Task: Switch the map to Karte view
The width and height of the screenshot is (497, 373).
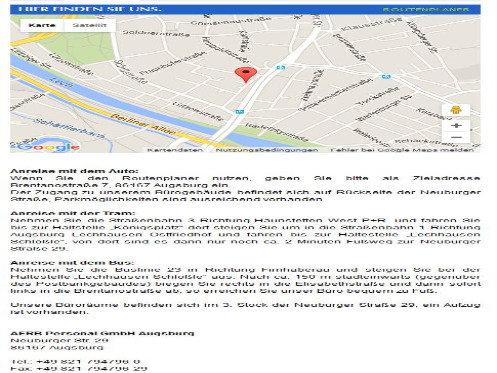Action: click(42, 25)
